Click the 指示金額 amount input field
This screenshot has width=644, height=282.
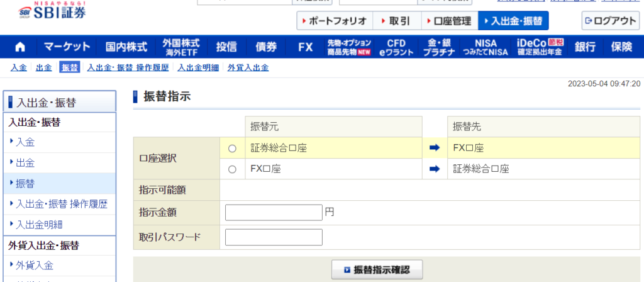coord(274,213)
